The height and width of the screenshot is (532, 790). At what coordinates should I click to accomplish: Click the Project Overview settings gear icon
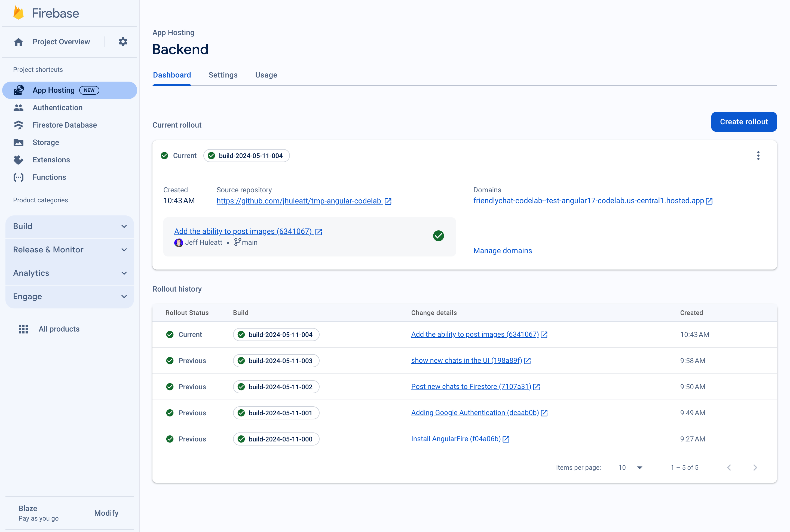[x=123, y=42]
